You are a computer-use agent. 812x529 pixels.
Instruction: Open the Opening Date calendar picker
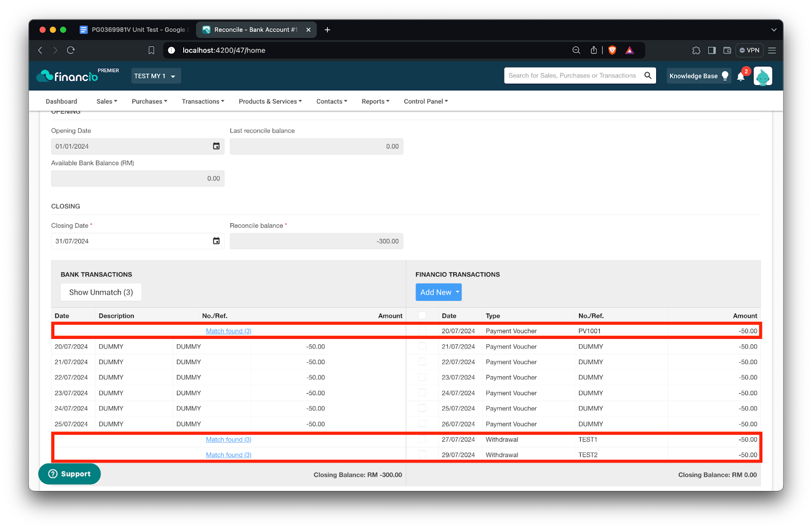216,146
